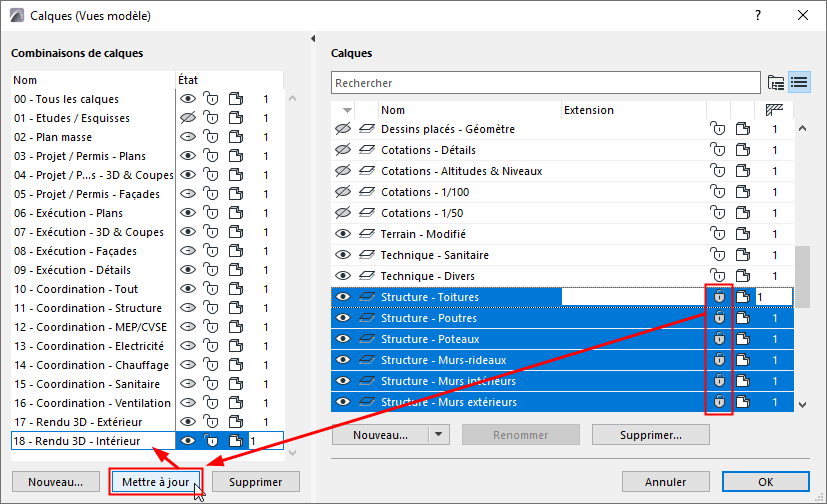The image size is (827, 504).
Task: Click layers list scrollbar up arrow
Action: [x=803, y=129]
